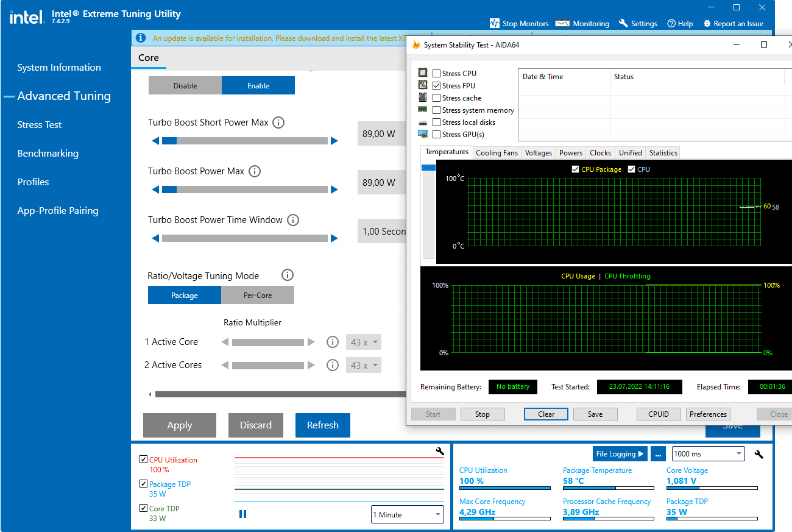
Task: Click the Intel logo
Action: (x=27, y=17)
